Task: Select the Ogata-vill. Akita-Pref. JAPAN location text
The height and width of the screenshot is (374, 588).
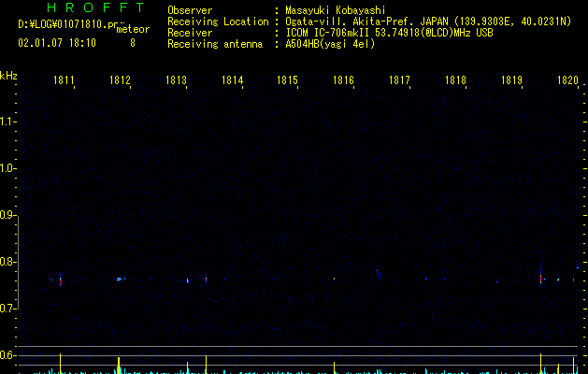Action: (x=428, y=22)
